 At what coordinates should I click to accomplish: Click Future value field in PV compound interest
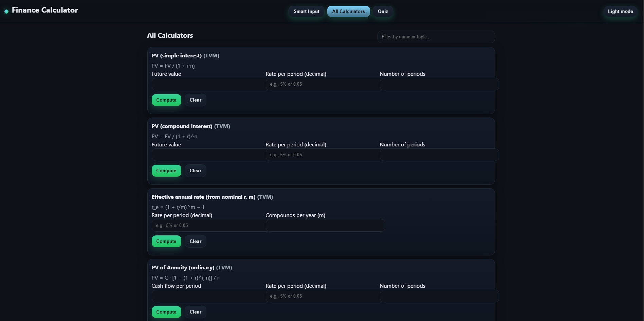tap(208, 155)
